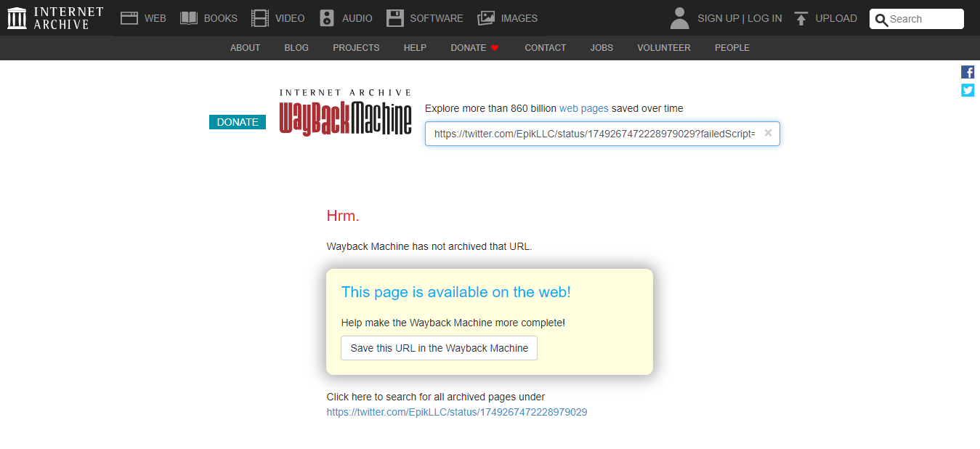This screenshot has width=980, height=449.
Task: Open the AUDIO menu label
Action: coord(357,18)
